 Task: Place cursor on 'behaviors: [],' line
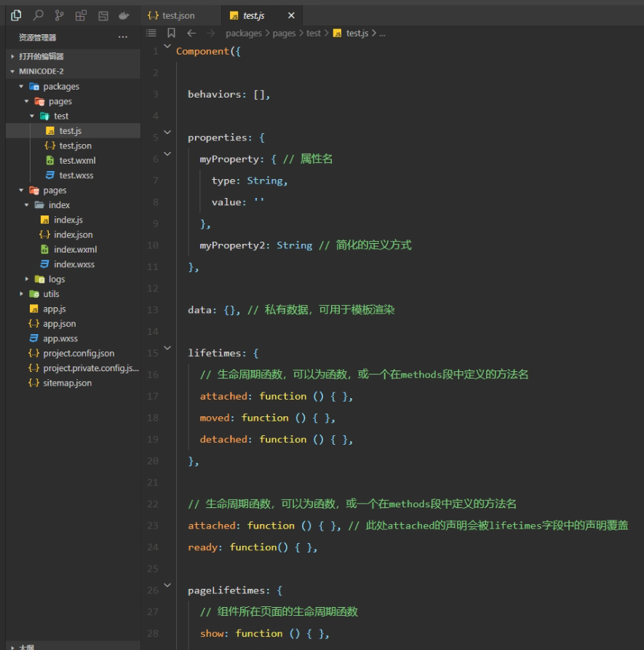pos(228,95)
